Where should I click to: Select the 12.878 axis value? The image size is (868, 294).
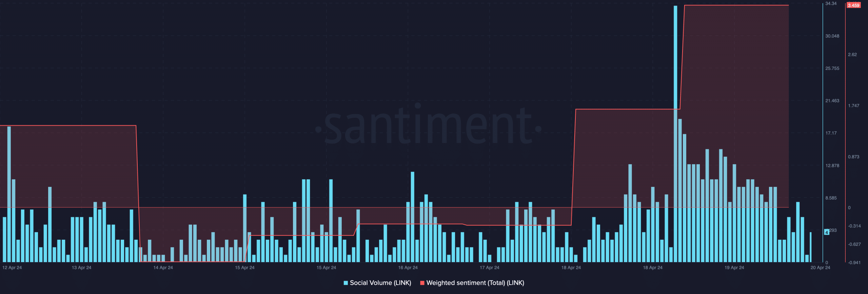point(832,165)
